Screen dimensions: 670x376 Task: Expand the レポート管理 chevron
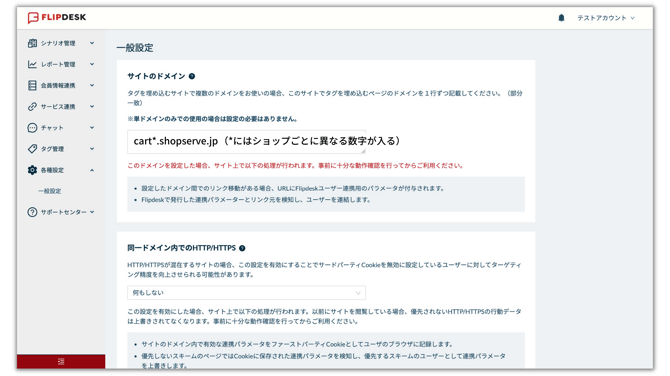coord(92,64)
